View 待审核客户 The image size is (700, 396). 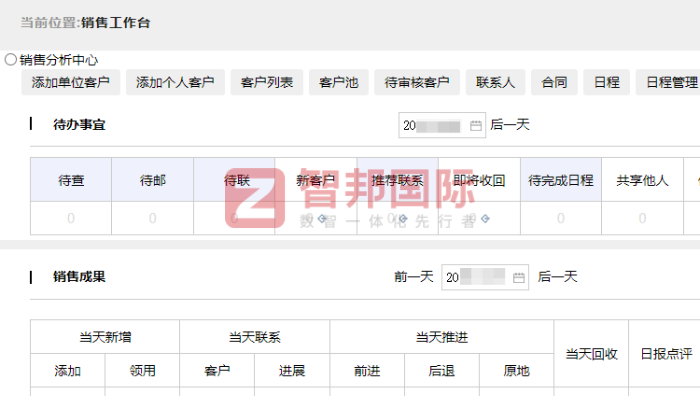pyautogui.click(x=417, y=82)
